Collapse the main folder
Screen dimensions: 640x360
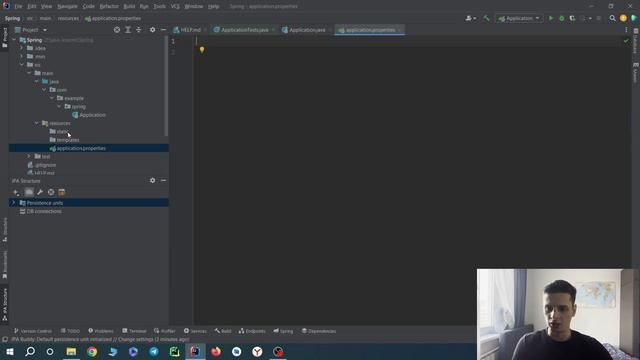[x=29, y=73]
